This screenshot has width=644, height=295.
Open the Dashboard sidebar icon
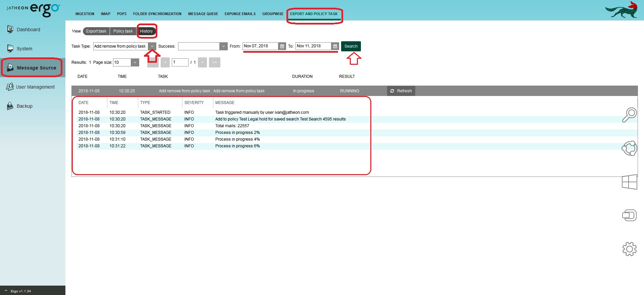(x=10, y=30)
